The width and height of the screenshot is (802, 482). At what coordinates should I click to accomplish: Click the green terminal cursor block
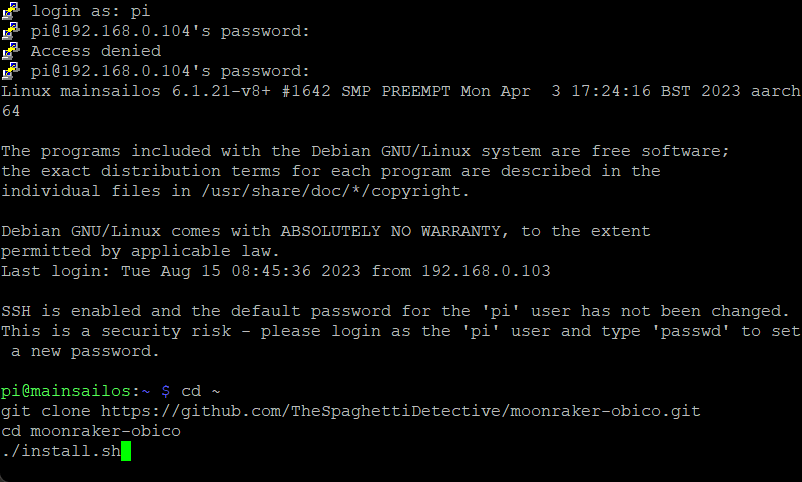[x=126, y=451]
